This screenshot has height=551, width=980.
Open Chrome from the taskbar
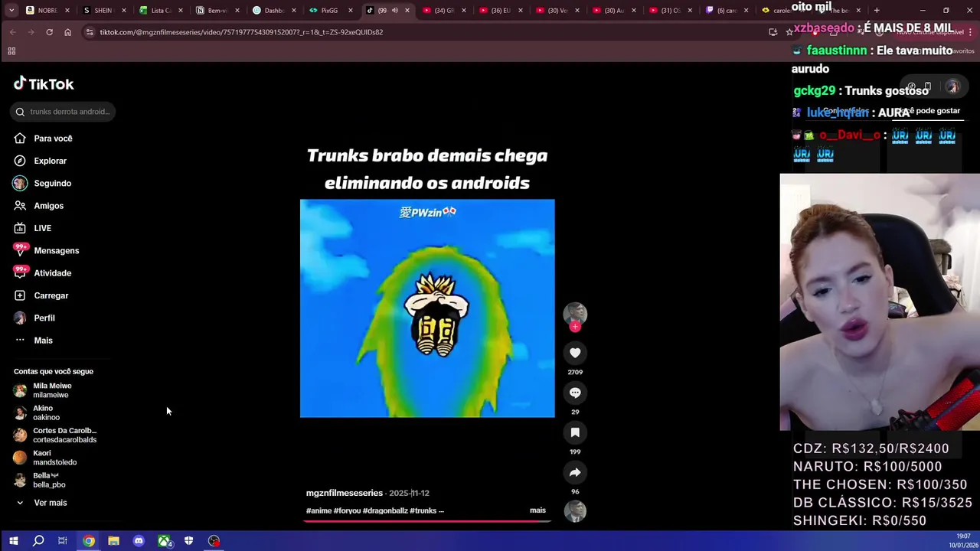coord(89,541)
